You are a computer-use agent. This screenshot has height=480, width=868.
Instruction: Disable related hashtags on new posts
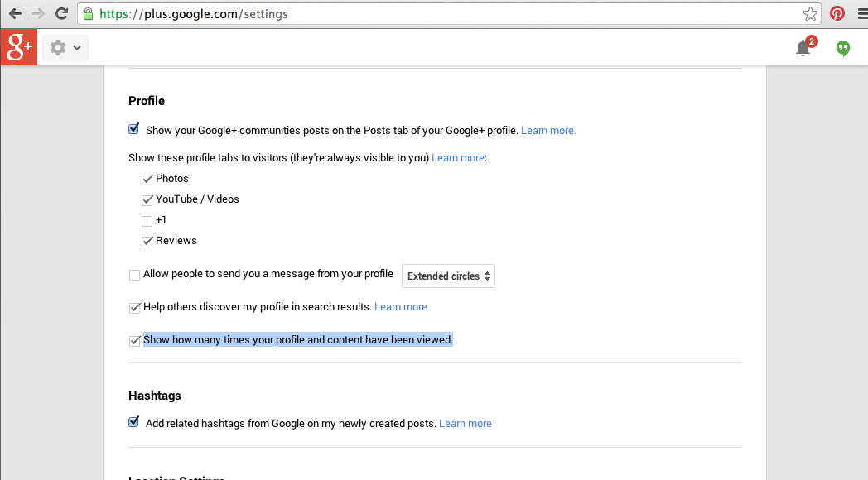(133, 422)
